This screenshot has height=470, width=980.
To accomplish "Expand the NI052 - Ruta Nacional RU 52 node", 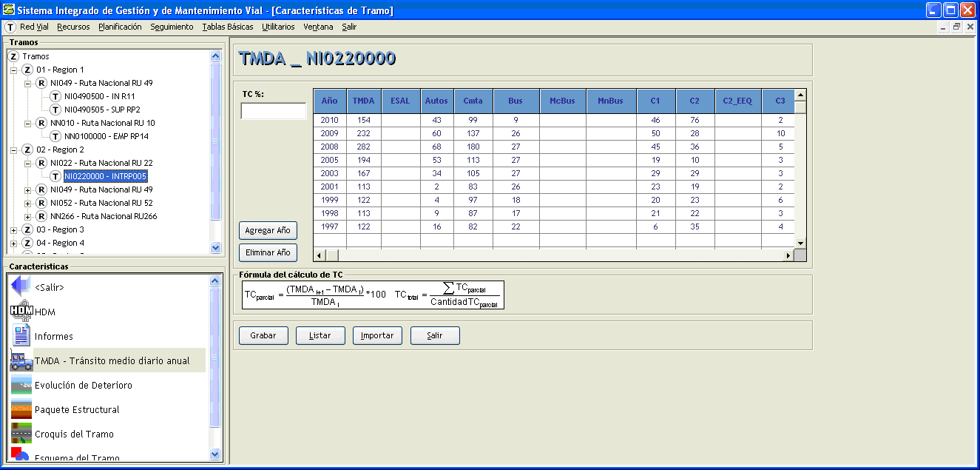I will tap(27, 203).
